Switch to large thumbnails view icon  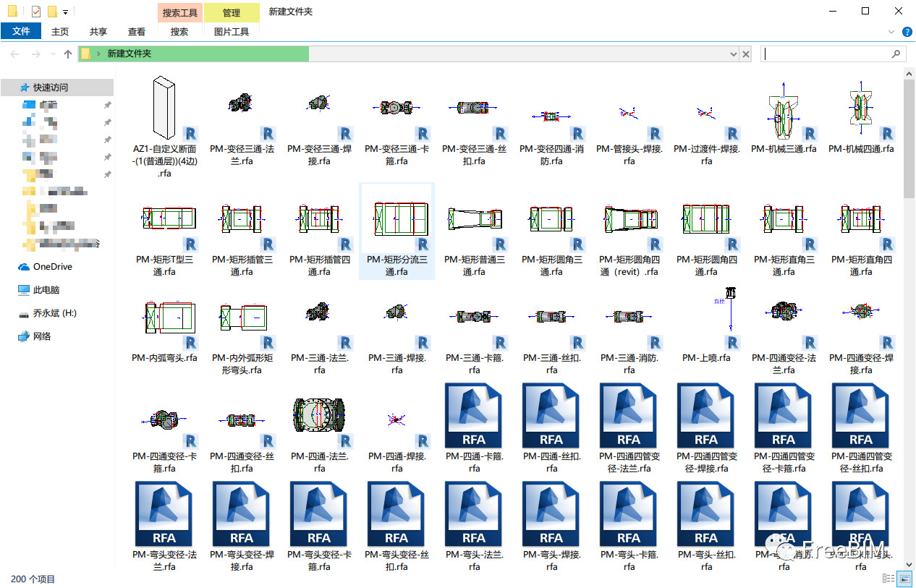(x=904, y=579)
